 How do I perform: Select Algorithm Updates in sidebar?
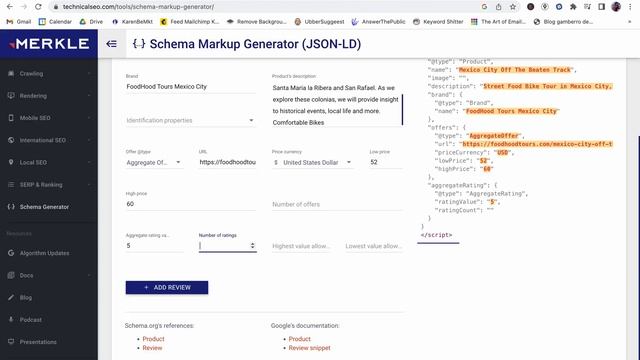(x=44, y=253)
